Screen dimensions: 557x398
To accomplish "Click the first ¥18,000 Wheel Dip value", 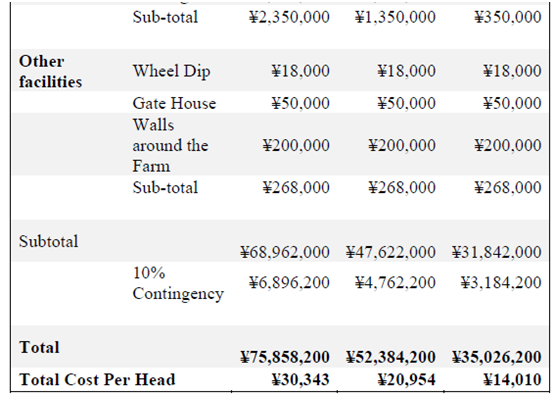I will click(301, 71).
